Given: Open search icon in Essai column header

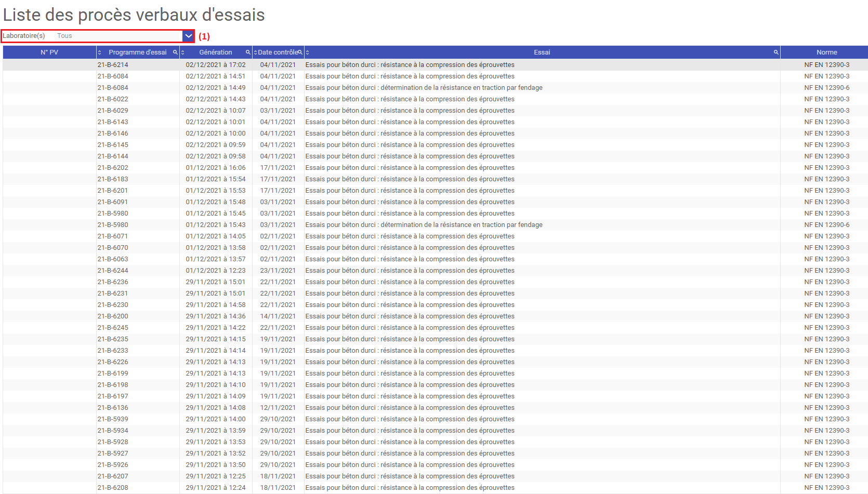Looking at the screenshot, I should 776,52.
